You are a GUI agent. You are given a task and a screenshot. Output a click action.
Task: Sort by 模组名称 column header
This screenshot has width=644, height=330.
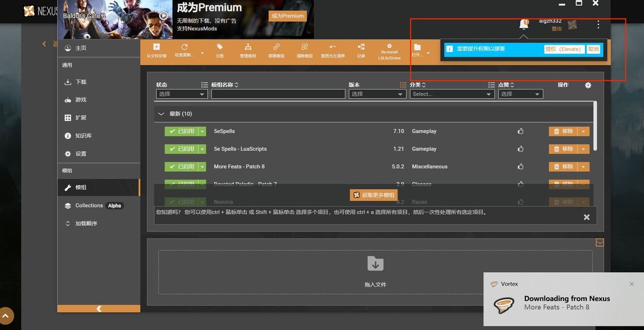(225, 85)
